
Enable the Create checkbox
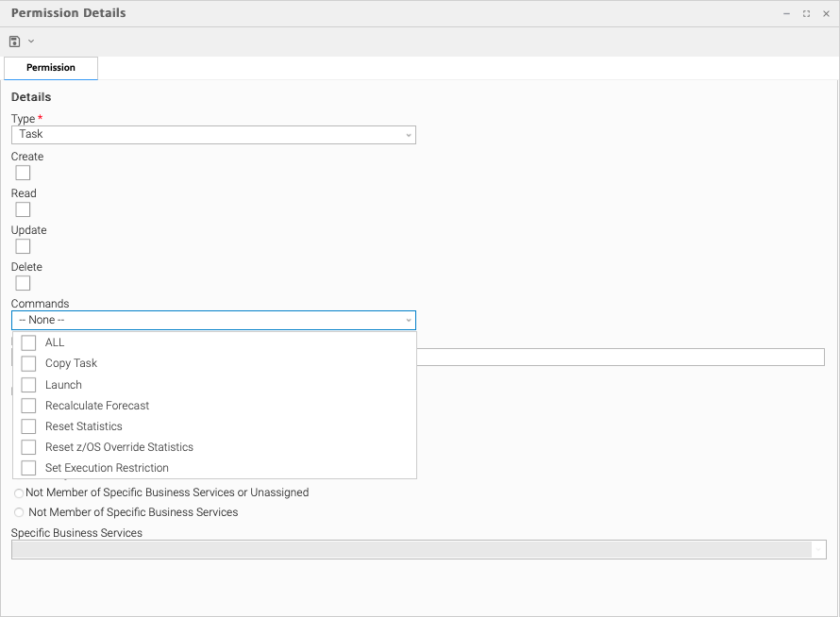click(23, 173)
